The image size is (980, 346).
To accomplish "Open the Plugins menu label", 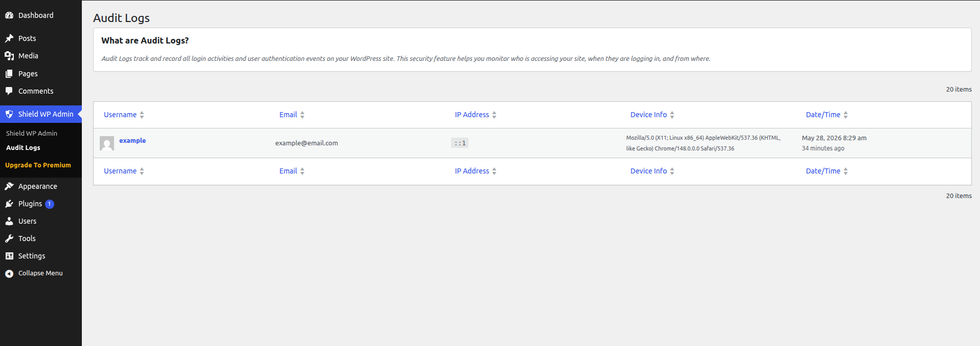I will [x=30, y=204].
